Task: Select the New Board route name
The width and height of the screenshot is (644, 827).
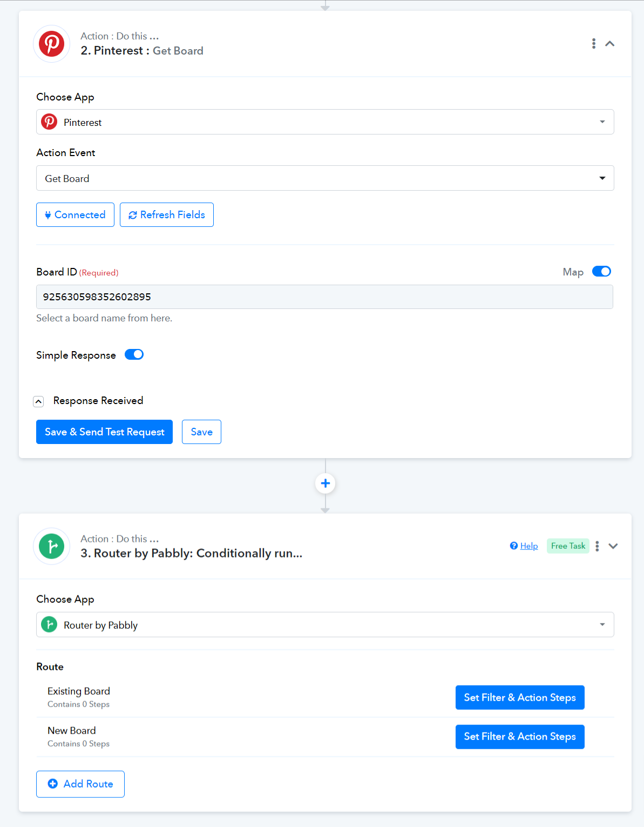Action: click(x=72, y=731)
